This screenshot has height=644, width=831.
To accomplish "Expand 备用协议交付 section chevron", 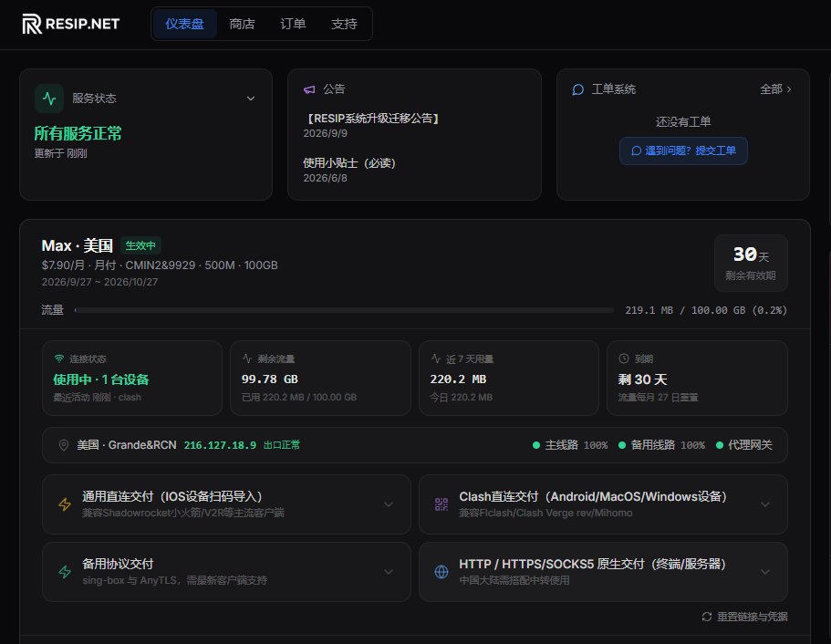I will pyautogui.click(x=389, y=572).
